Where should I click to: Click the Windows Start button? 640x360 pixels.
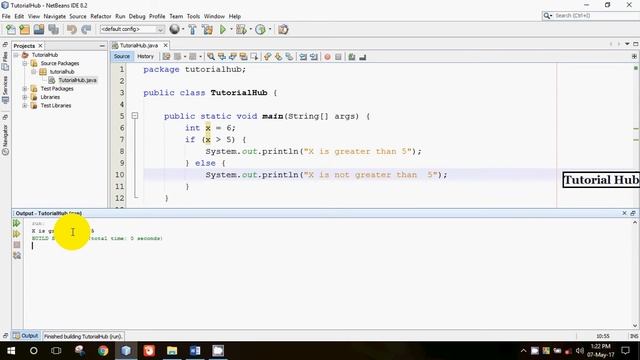coord(11,351)
